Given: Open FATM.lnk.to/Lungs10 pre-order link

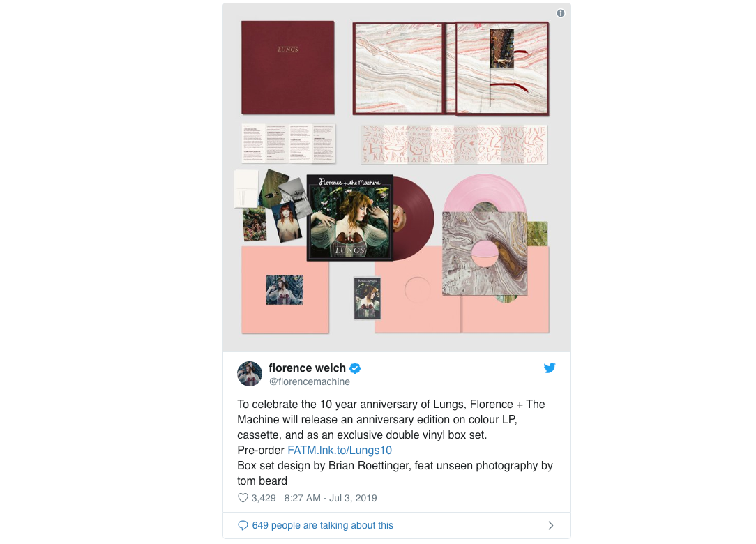Looking at the screenshot, I should [340, 450].
